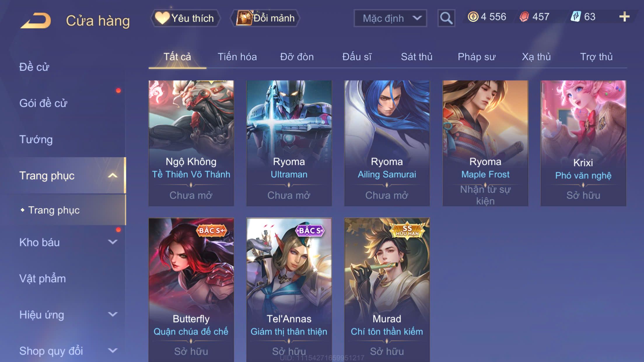Select the Tiến hóa tab
The image size is (644, 362).
tap(237, 57)
